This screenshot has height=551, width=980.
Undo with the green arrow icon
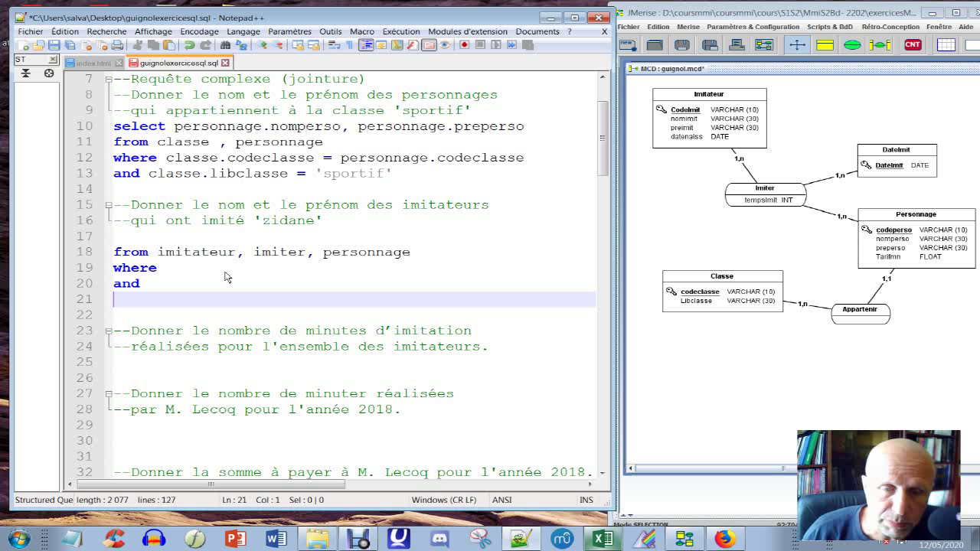(x=189, y=45)
